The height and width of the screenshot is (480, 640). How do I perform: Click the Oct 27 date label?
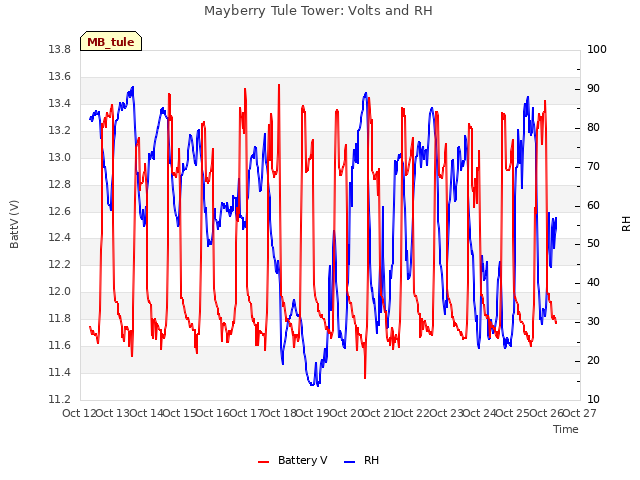coord(580,413)
